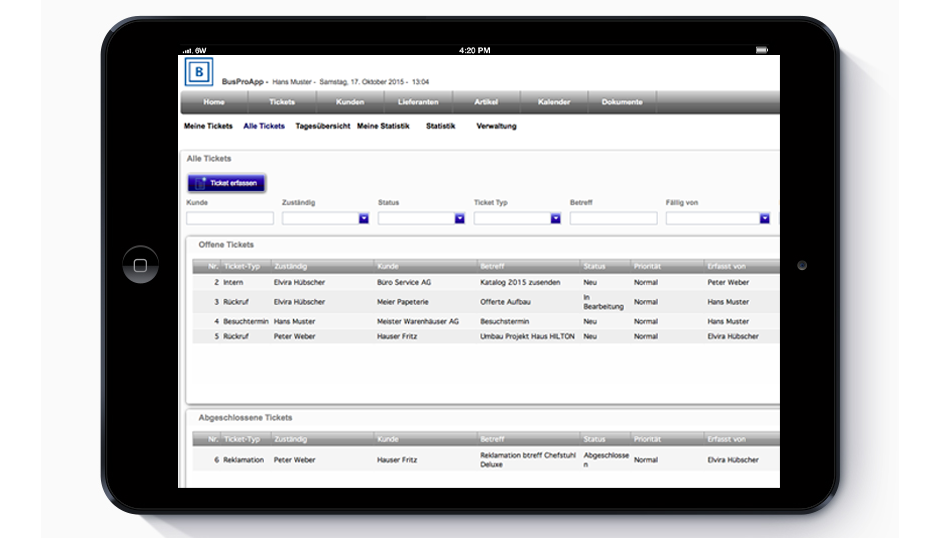Select the Kalender menu item
Image resolution: width=940 pixels, height=538 pixels.
point(554,102)
